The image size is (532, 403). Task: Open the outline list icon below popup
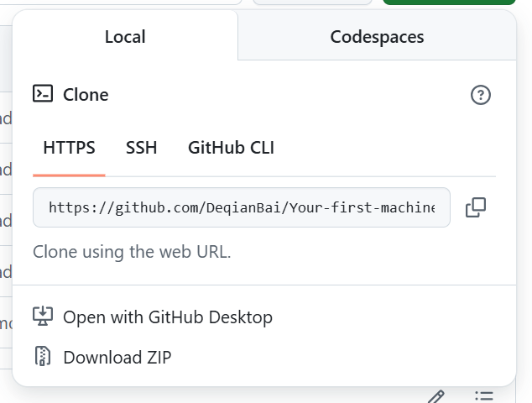pos(484,396)
